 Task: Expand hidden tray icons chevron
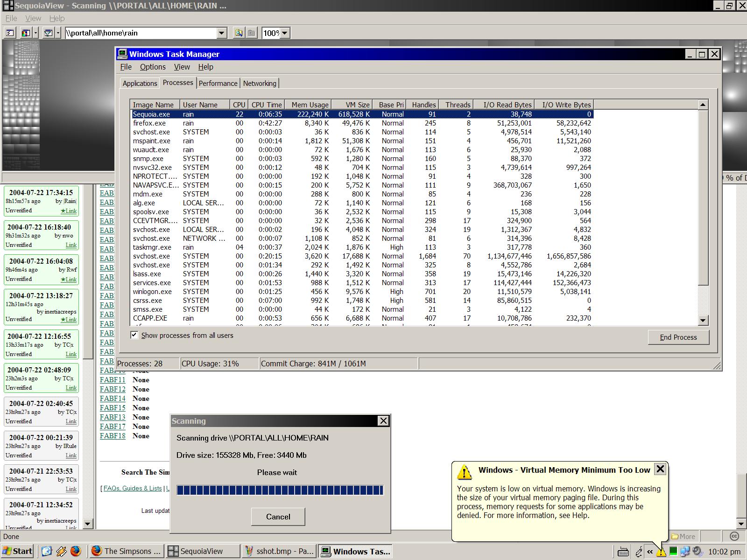point(650,552)
